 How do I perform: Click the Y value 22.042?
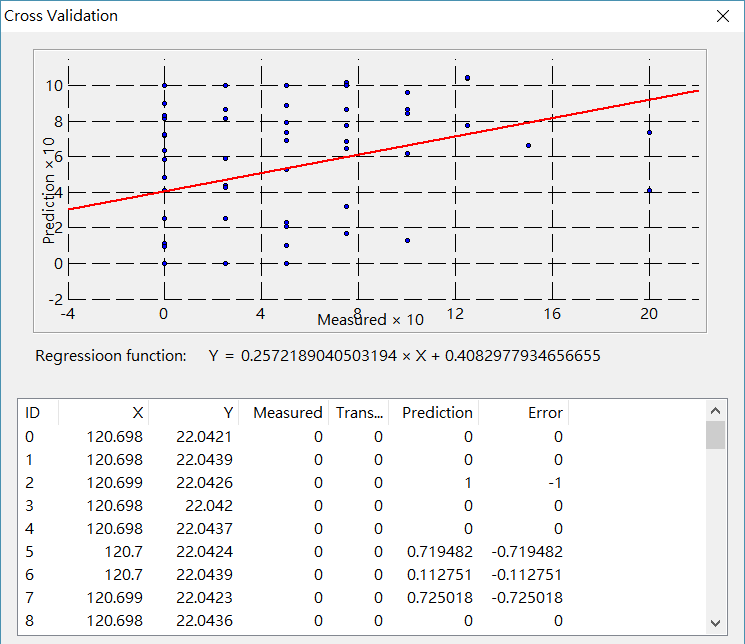click(209, 506)
